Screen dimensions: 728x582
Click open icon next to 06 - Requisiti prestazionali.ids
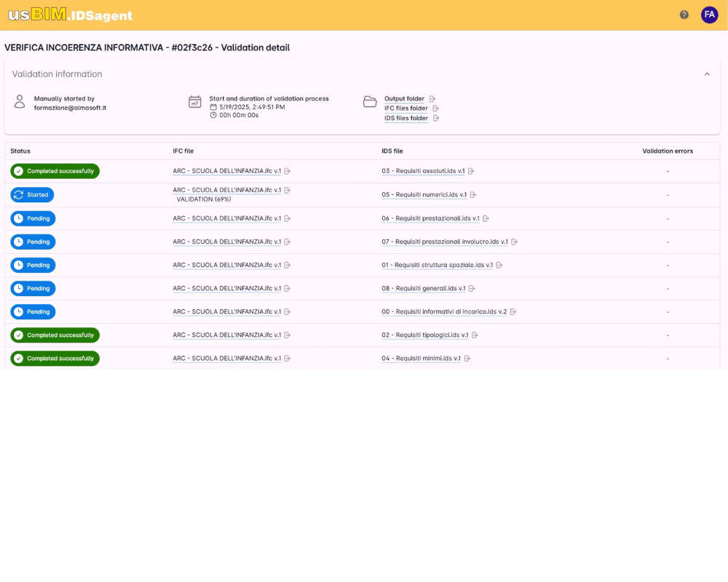486,218
